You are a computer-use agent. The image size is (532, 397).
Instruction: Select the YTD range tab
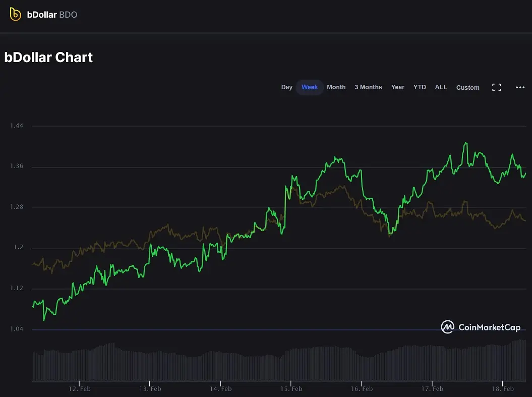[420, 87]
